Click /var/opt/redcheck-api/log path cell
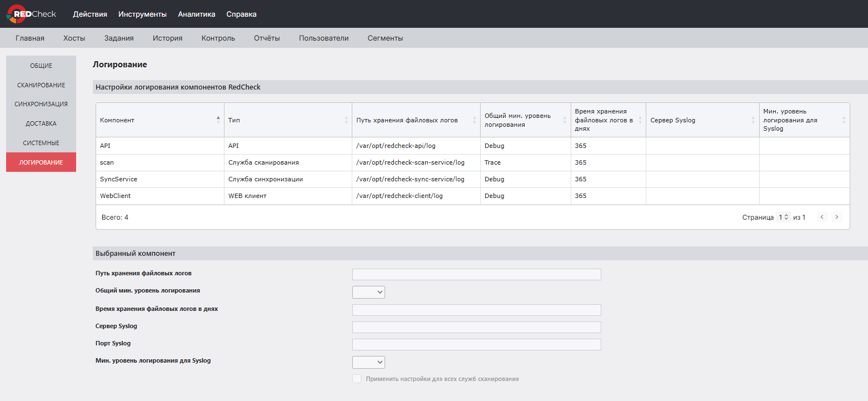Viewport: 868px width, 401px height. (x=416, y=146)
